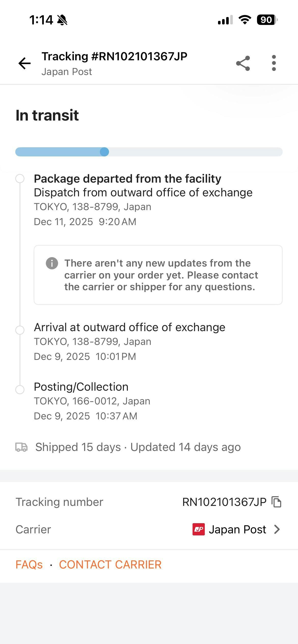Tap the back arrow icon
Image resolution: width=298 pixels, height=644 pixels.
coord(24,63)
